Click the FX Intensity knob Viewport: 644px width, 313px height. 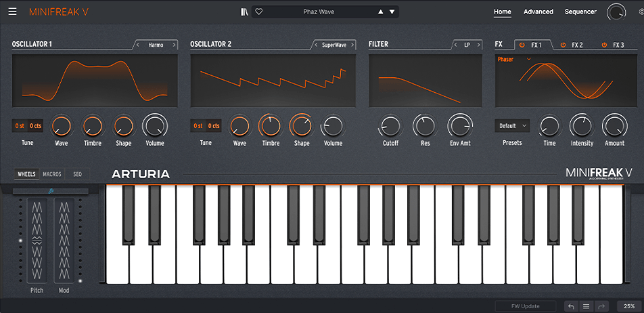[582, 126]
